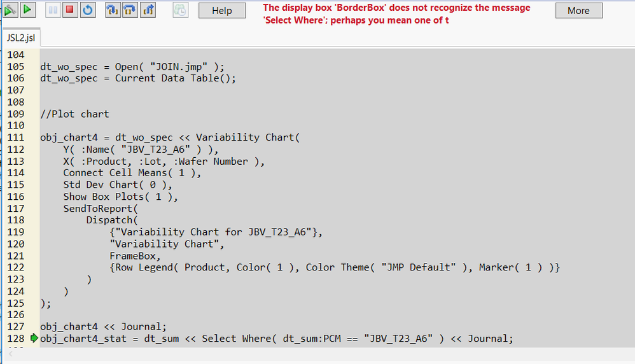Click the Pause (break all) debugger icon
Screen dimensions: 635x364
[53, 10]
